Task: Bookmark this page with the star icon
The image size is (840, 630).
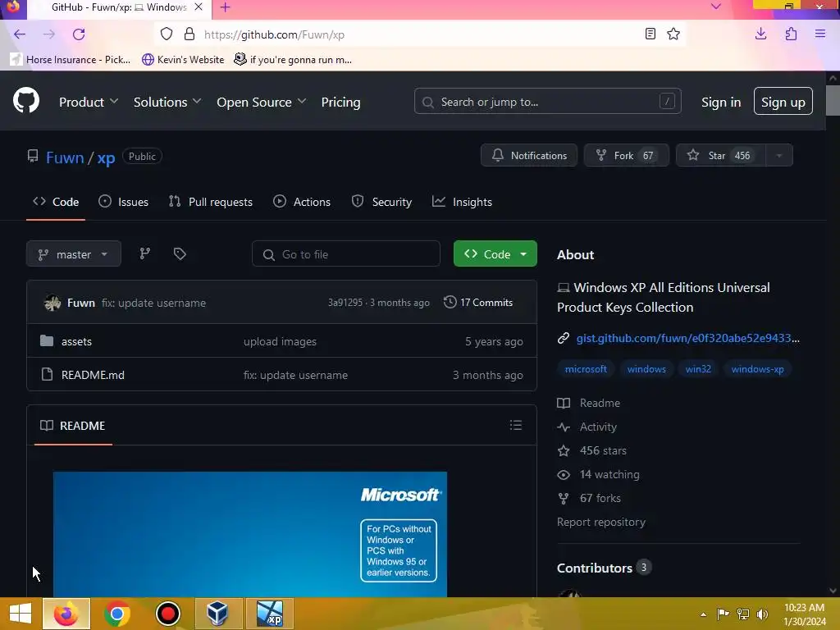Action: pos(673,34)
